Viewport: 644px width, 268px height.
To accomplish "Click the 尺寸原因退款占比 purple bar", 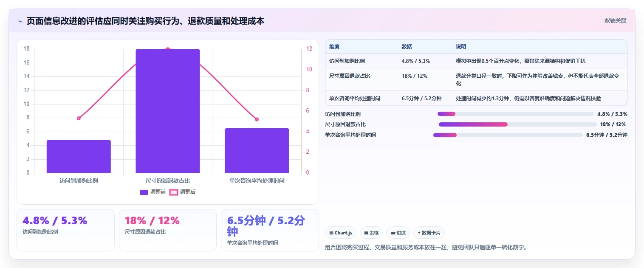I will point(168,111).
